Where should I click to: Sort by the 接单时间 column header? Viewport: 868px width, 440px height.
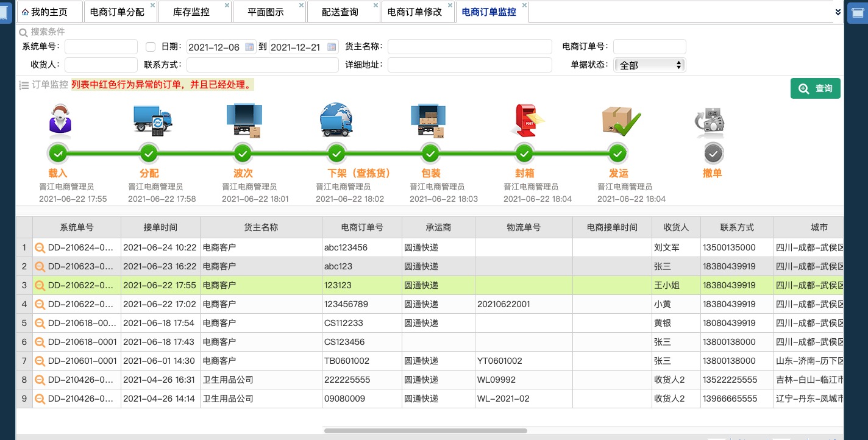[160, 227]
